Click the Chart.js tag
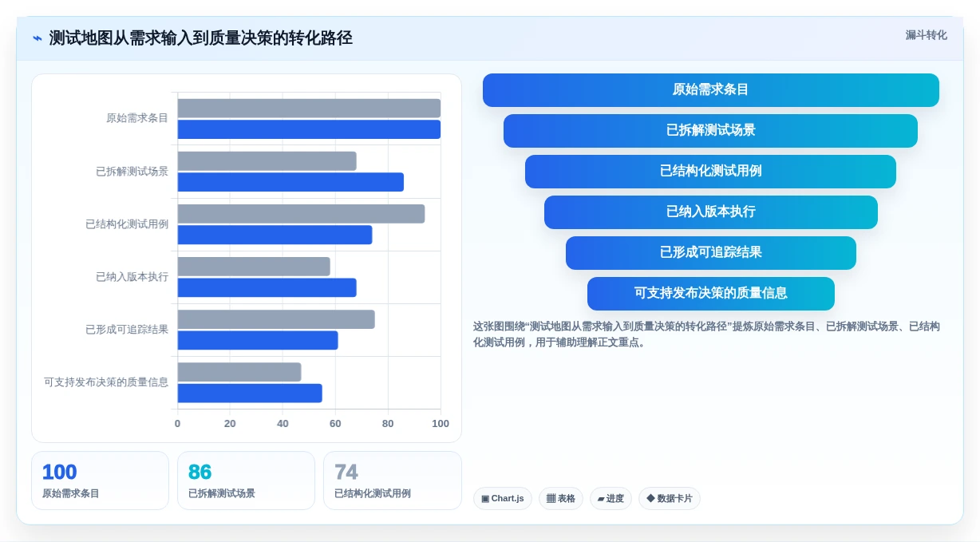980x542 pixels. 503,499
